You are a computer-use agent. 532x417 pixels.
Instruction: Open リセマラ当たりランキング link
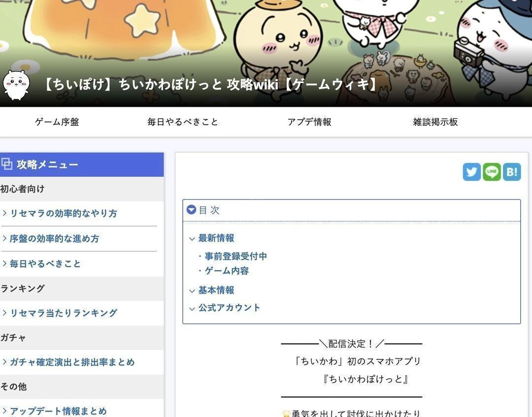pyautogui.click(x=64, y=313)
